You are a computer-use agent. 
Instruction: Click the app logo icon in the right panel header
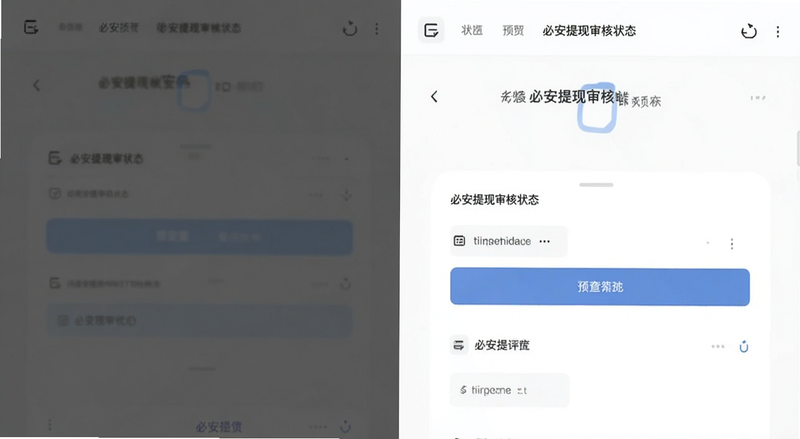431,31
